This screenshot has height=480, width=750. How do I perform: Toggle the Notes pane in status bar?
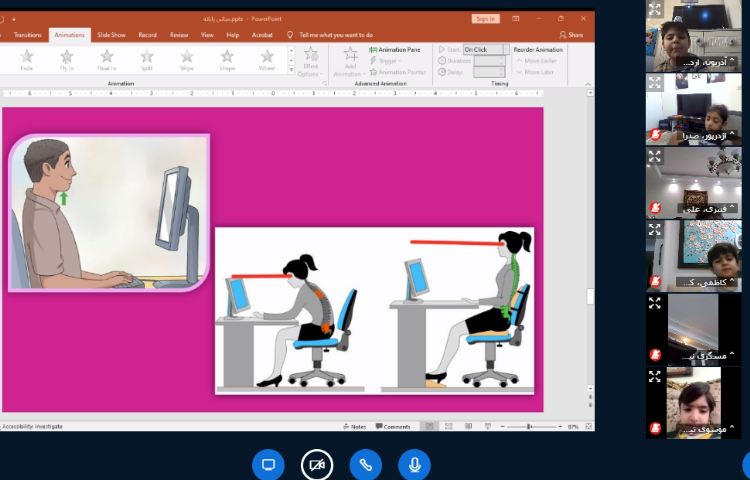pos(355,426)
